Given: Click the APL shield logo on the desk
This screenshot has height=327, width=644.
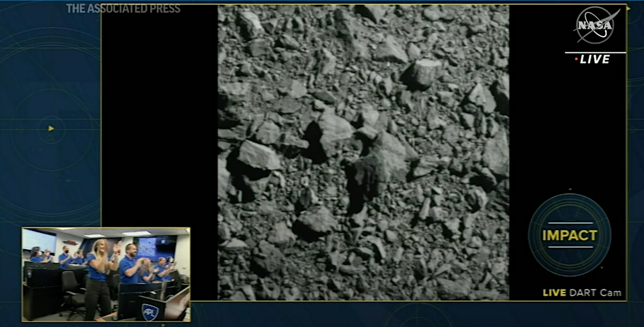Looking at the screenshot, I should (x=150, y=311).
